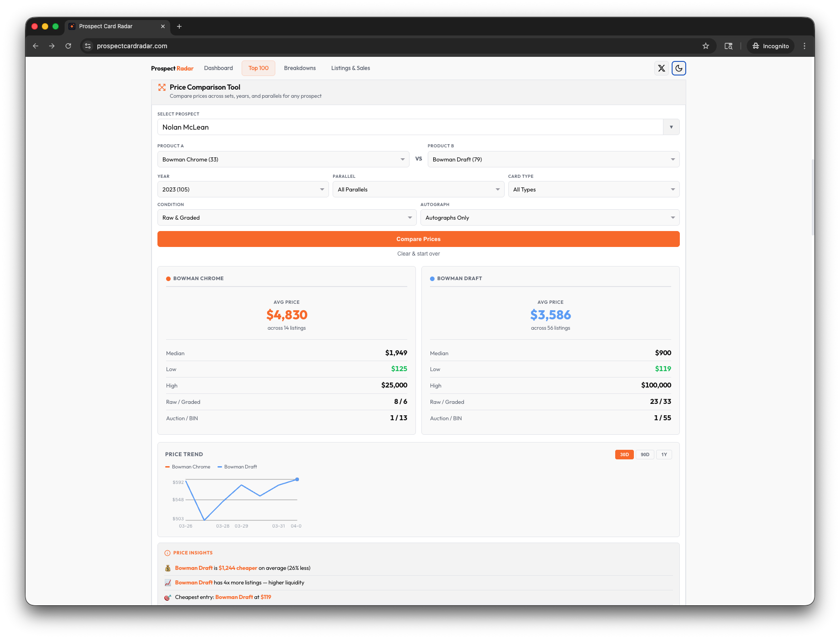Go to the Dashboard tab

pyautogui.click(x=218, y=68)
